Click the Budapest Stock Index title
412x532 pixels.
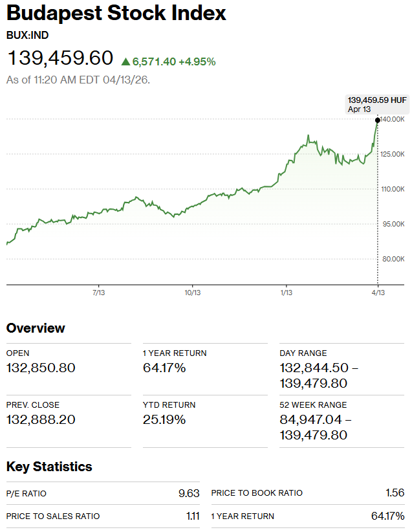[x=116, y=13]
